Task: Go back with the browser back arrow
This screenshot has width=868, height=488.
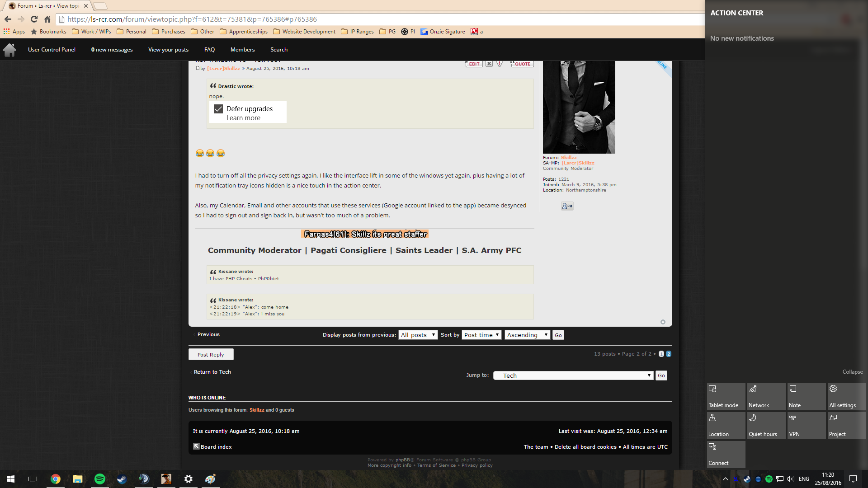Action: tap(8, 19)
